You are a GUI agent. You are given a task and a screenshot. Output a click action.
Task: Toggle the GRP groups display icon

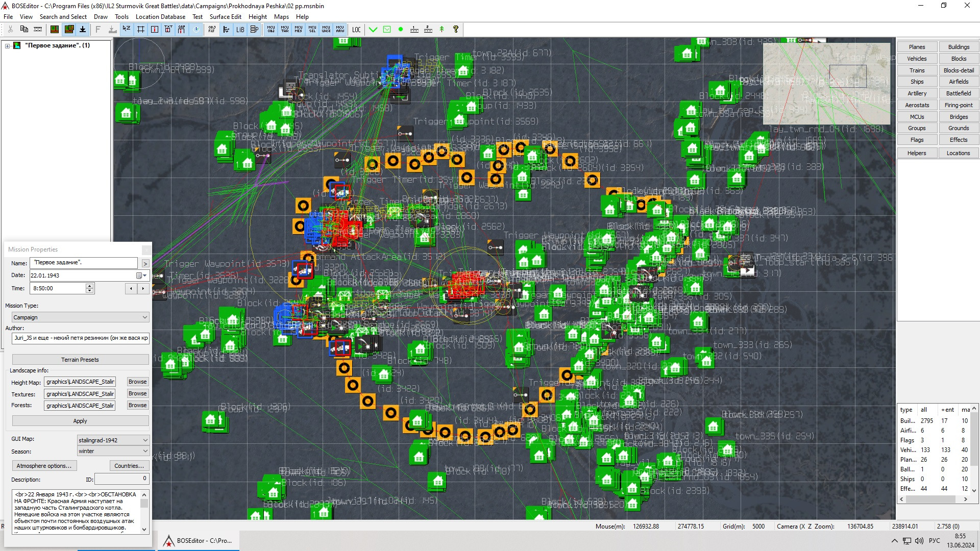pos(182,30)
